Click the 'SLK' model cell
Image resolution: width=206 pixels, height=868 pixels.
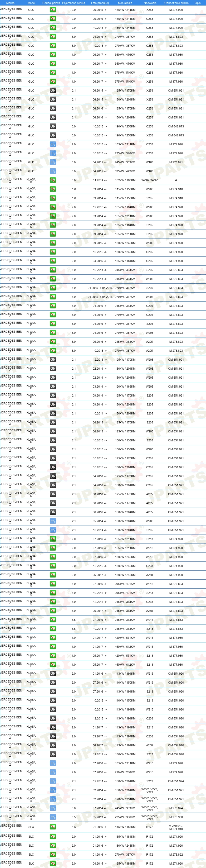[31, 864]
